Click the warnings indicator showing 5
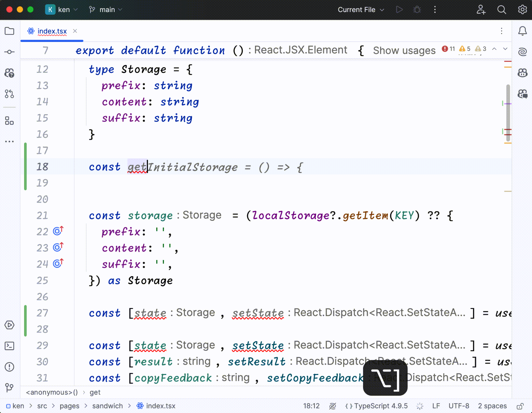The image size is (532, 413). (x=465, y=49)
